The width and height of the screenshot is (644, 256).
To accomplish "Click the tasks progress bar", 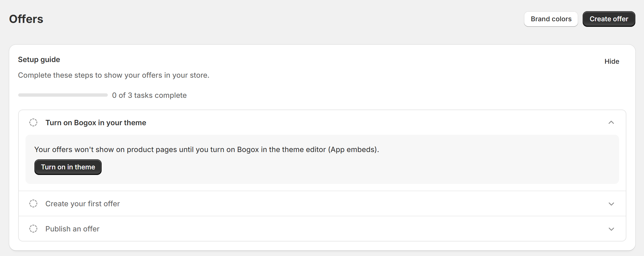I will coord(63,95).
